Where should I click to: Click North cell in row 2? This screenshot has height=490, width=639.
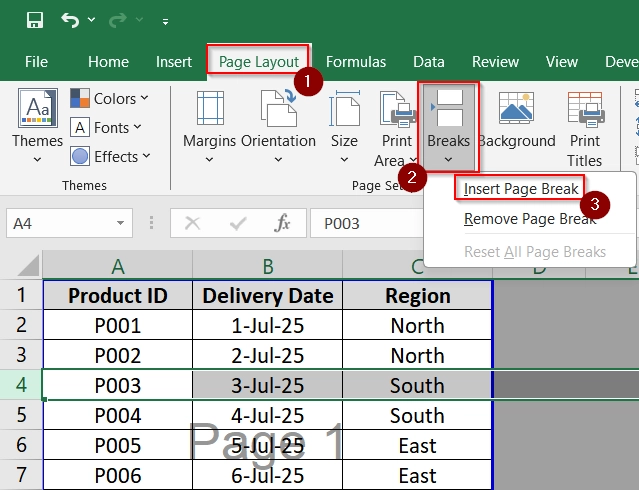coord(417,325)
